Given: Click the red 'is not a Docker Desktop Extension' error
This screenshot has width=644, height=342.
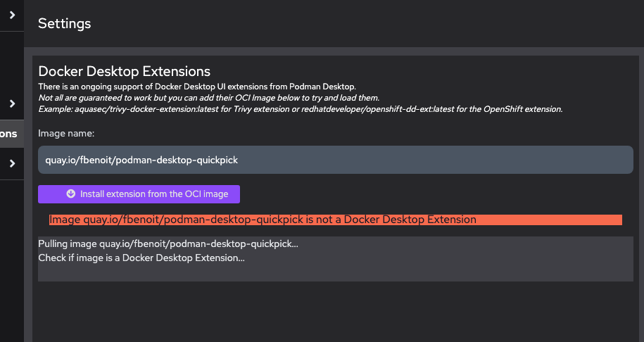Looking at the screenshot, I should tap(336, 220).
